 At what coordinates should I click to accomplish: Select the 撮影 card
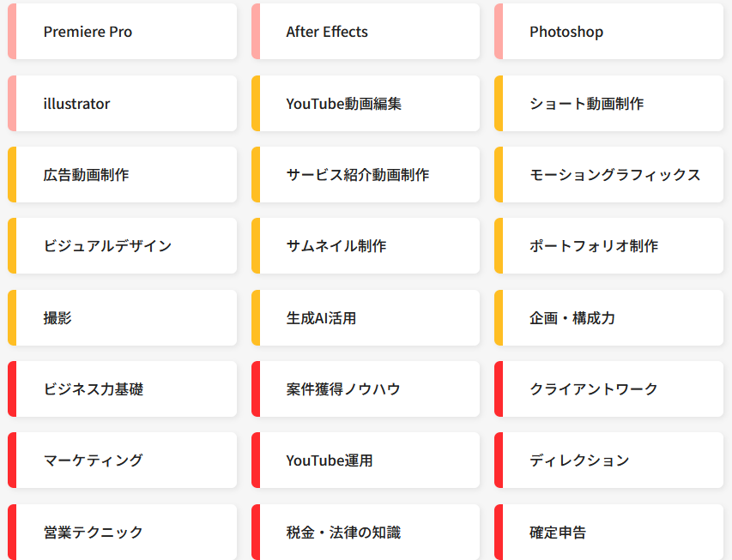coord(123,318)
